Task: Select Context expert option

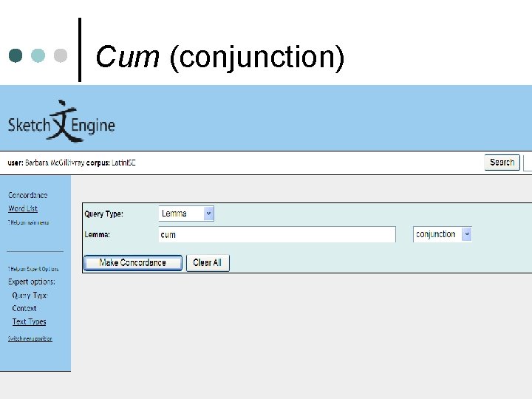Action: coord(24,308)
